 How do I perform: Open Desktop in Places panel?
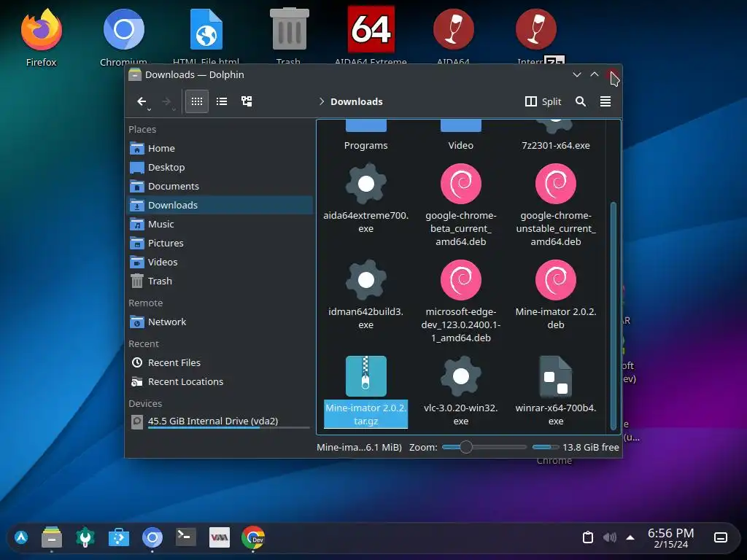click(x=220, y=167)
